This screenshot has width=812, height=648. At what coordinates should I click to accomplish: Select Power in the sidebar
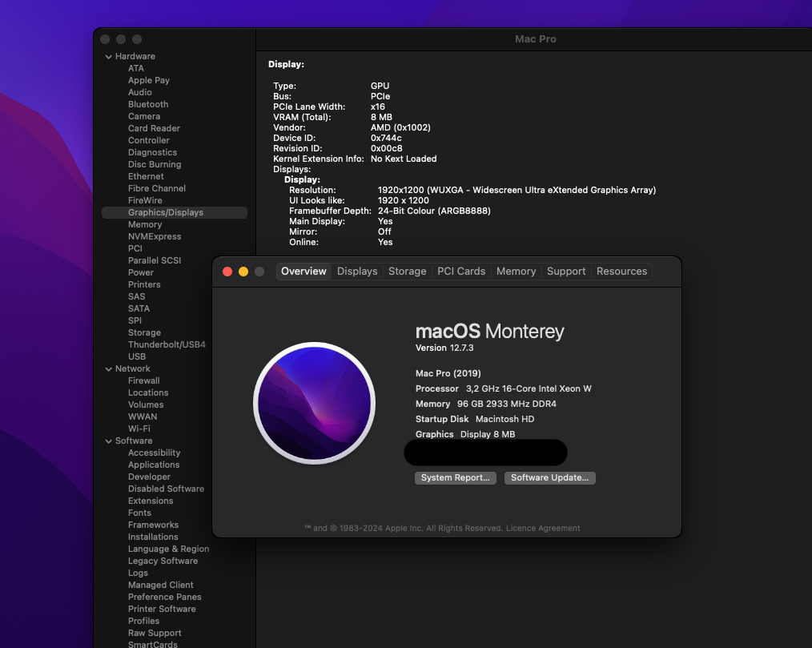(x=141, y=272)
